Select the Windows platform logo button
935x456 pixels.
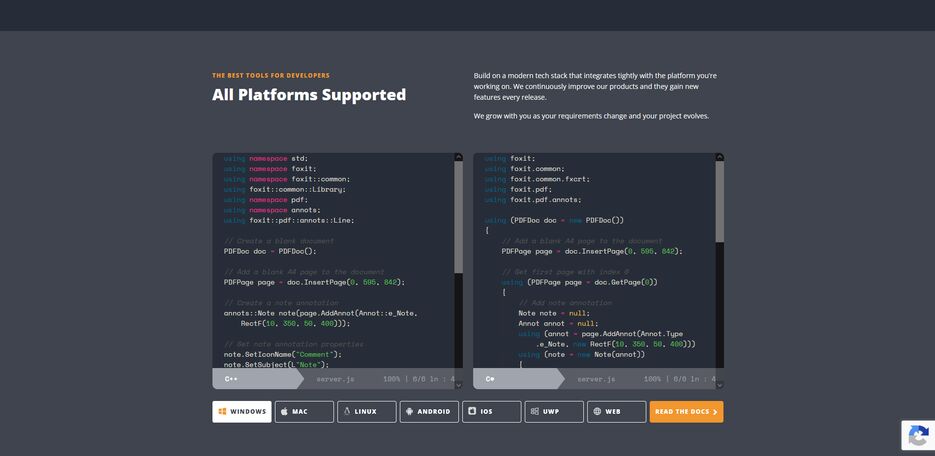point(241,411)
